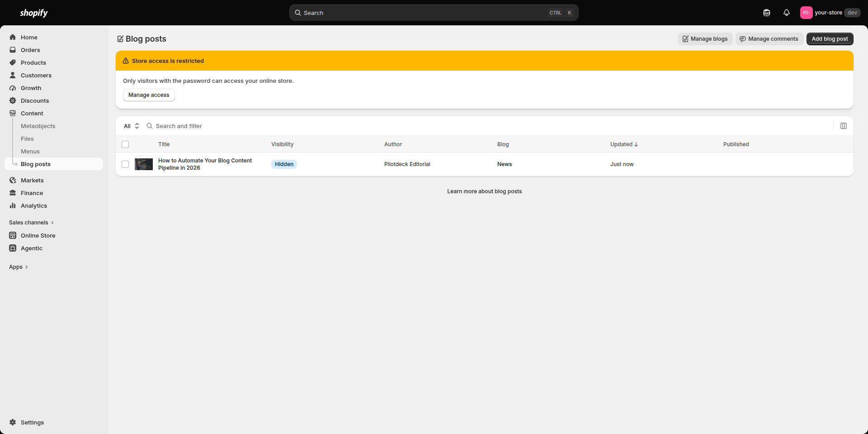This screenshot has height=434, width=868.
Task: Open the blog post thumbnail image
Action: 144,164
